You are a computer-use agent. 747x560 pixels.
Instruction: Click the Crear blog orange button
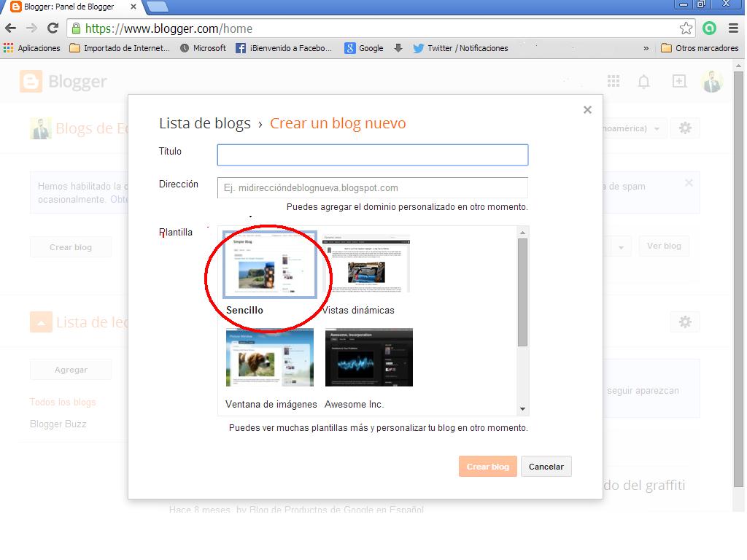488,467
